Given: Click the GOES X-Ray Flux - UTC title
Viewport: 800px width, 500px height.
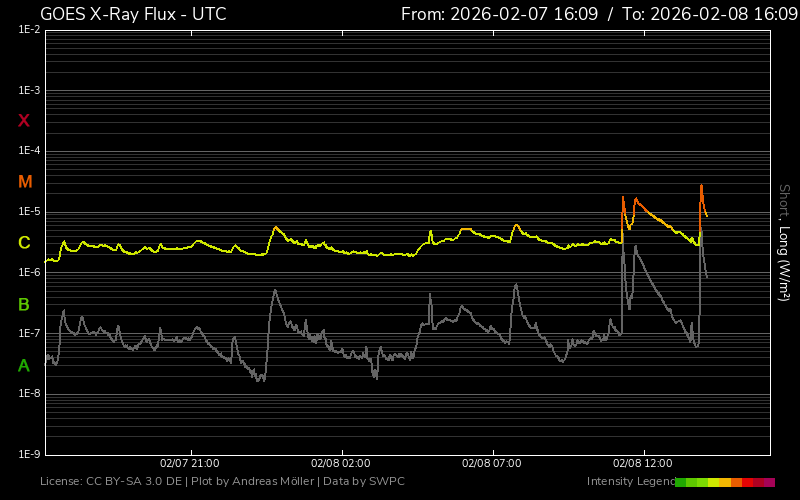Looking at the screenshot, I should pyautogui.click(x=133, y=14).
